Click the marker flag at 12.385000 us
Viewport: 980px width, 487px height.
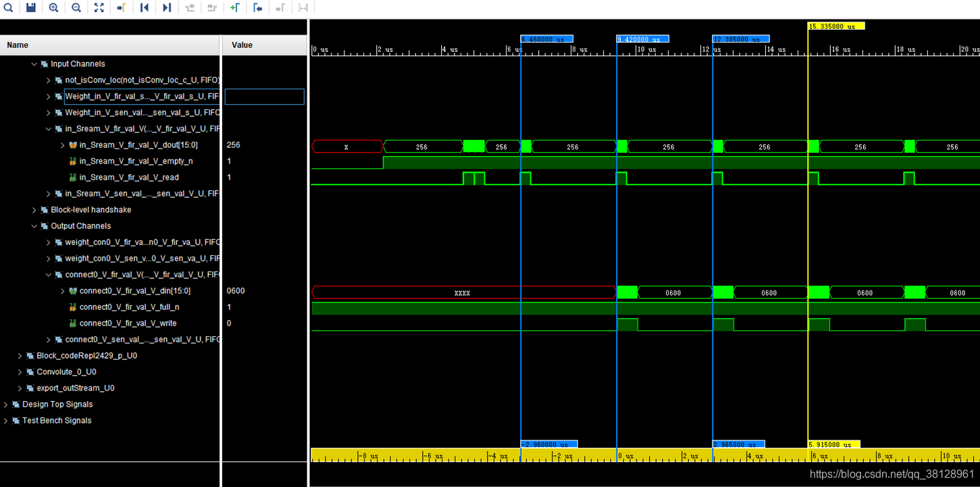(x=741, y=39)
